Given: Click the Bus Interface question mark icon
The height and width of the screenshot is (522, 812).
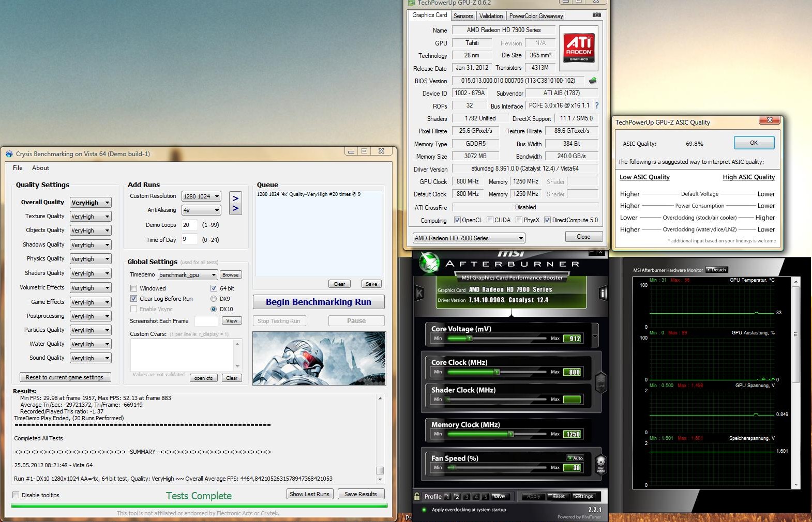Looking at the screenshot, I should pos(596,105).
